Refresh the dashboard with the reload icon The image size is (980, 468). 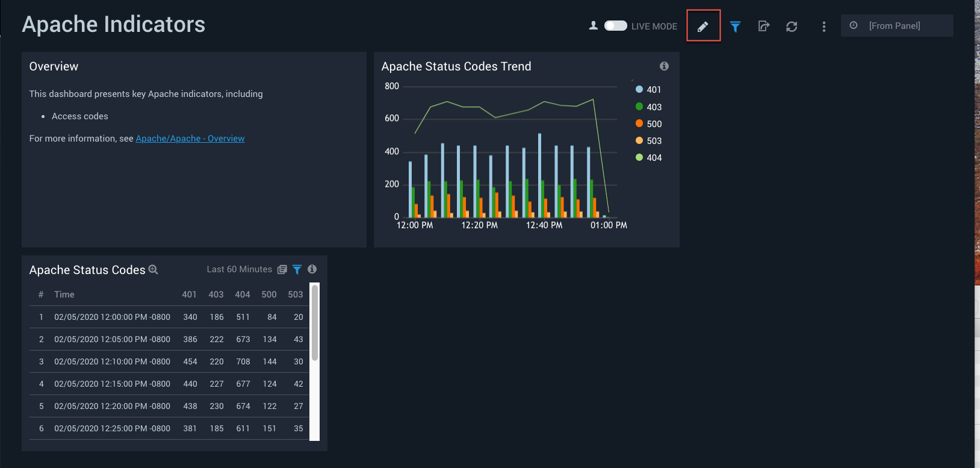pyautogui.click(x=792, y=27)
